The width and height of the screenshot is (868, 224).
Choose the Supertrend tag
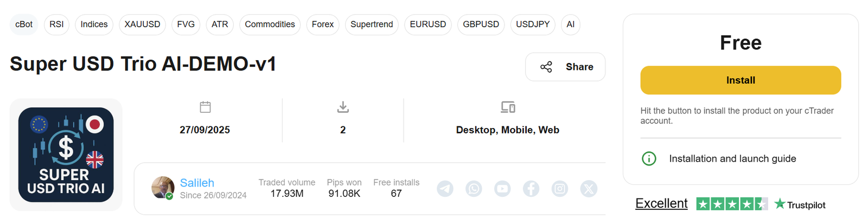pyautogui.click(x=372, y=24)
